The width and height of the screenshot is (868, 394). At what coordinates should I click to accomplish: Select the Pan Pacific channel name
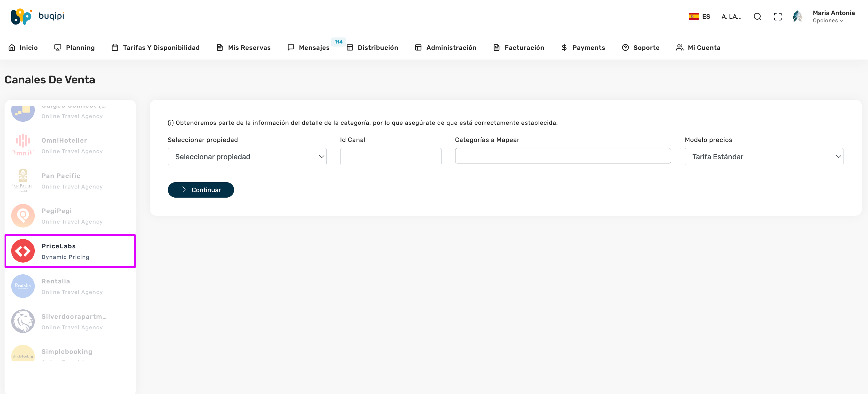(61, 176)
